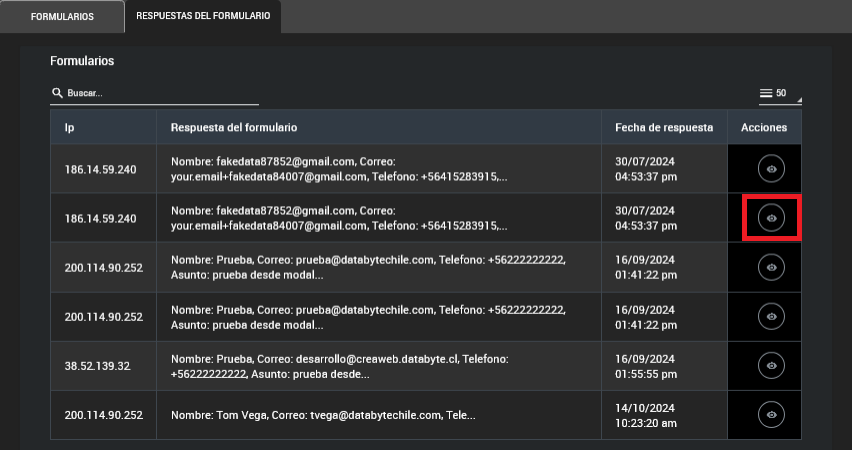852x450 pixels.
Task: Click the Acciones column header
Action: point(764,128)
